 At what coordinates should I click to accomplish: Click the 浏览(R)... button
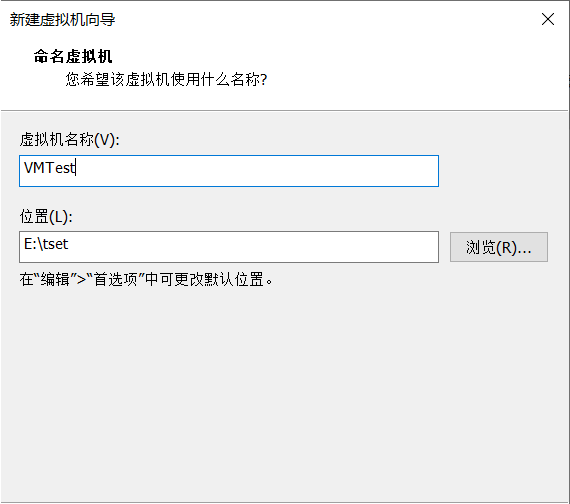click(499, 247)
